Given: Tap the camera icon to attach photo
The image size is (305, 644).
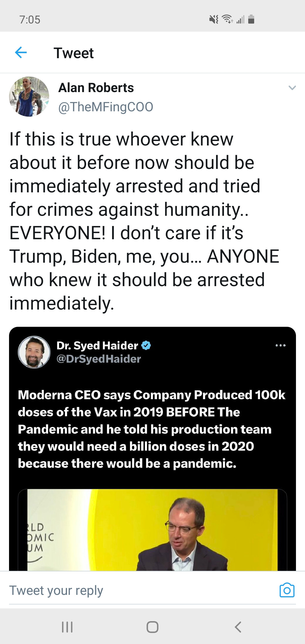Looking at the screenshot, I should pos(287,590).
